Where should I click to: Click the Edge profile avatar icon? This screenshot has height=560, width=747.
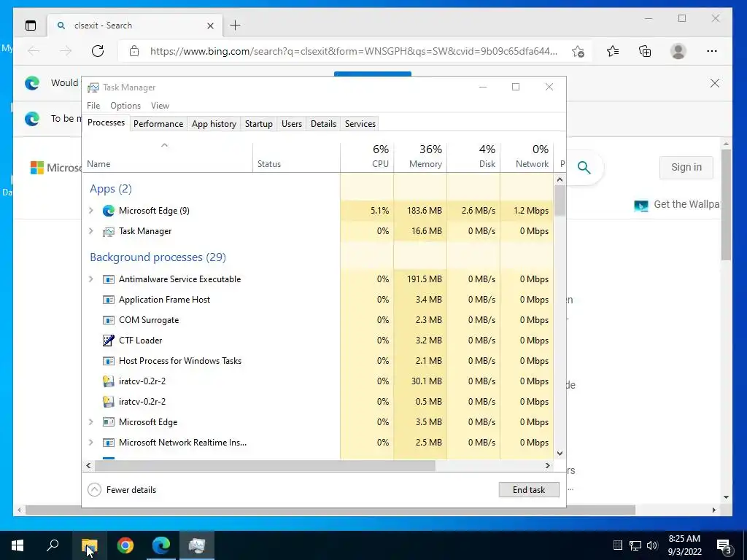pyautogui.click(x=678, y=51)
